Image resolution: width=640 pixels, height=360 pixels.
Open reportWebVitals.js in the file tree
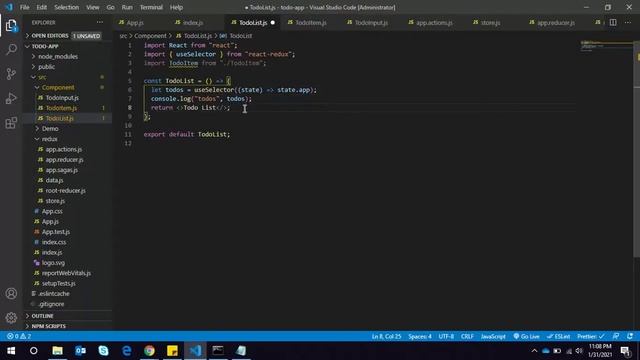pos(66,273)
